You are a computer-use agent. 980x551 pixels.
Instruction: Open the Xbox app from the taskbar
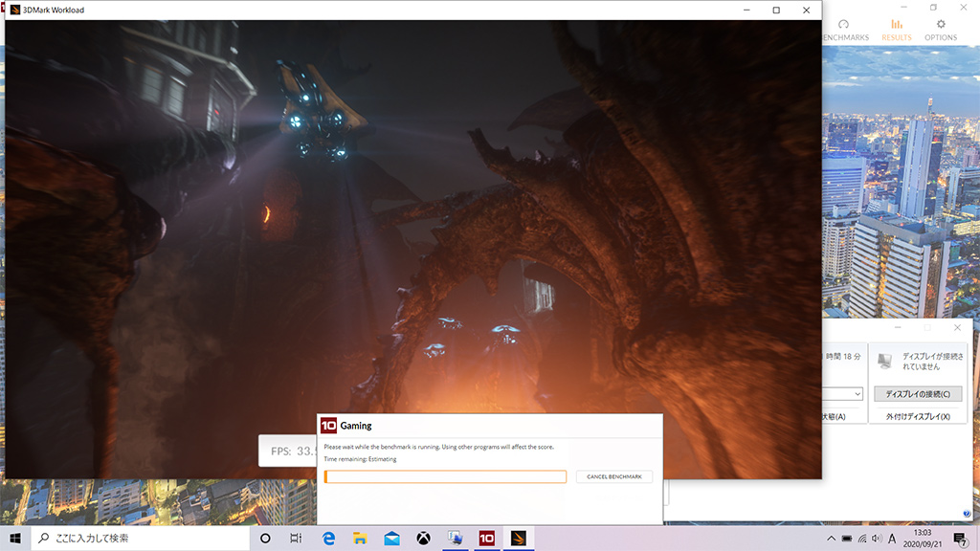click(x=423, y=538)
